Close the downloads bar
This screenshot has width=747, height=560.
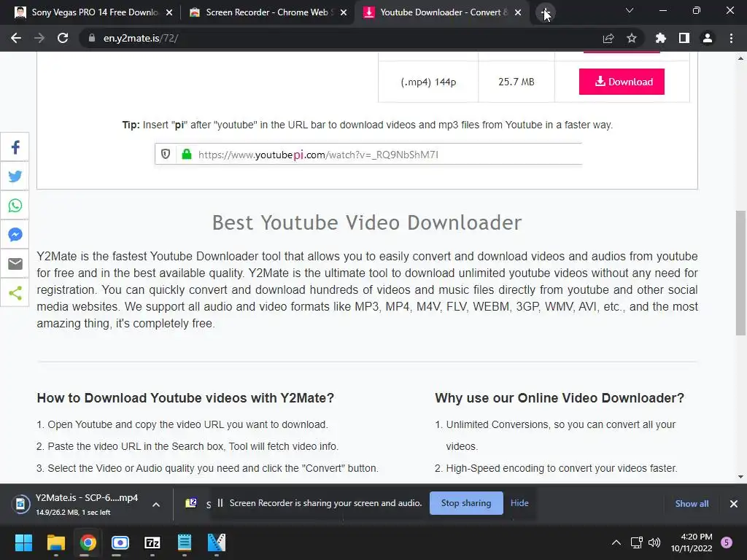click(734, 503)
